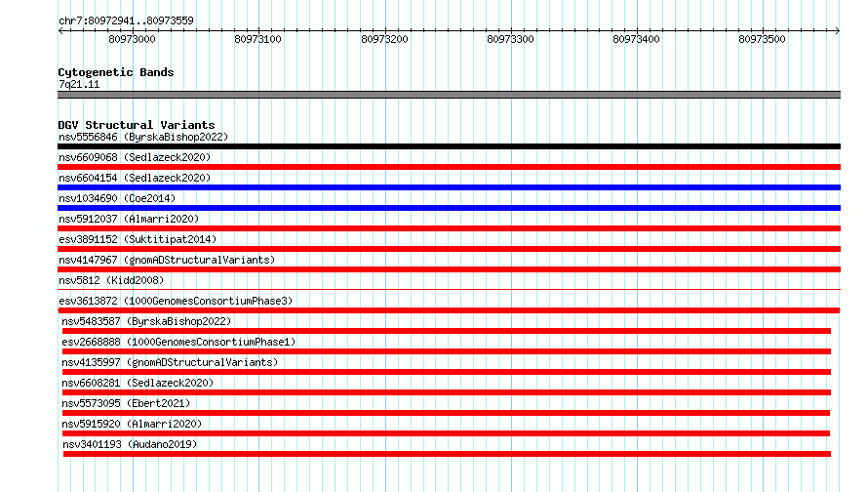Screen dimensions: 868x492
Task: Select the red esv3891152 variant bar
Action: point(449,249)
